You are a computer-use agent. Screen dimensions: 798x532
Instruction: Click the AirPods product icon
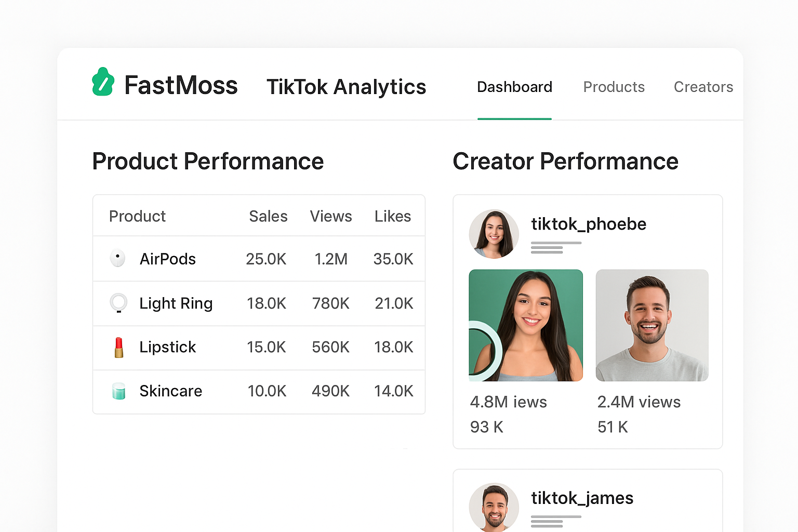tap(118, 258)
